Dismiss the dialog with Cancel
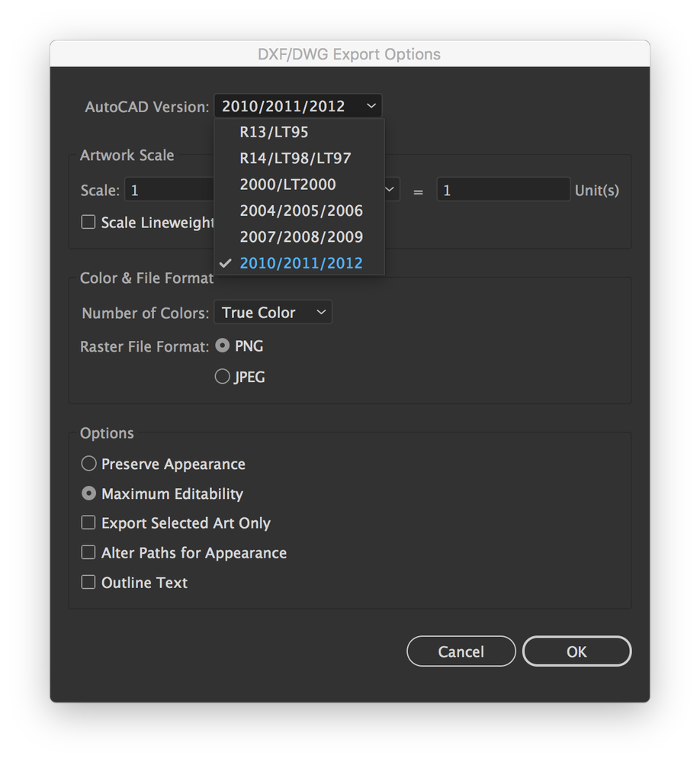This screenshot has height=762, width=700. coord(461,651)
